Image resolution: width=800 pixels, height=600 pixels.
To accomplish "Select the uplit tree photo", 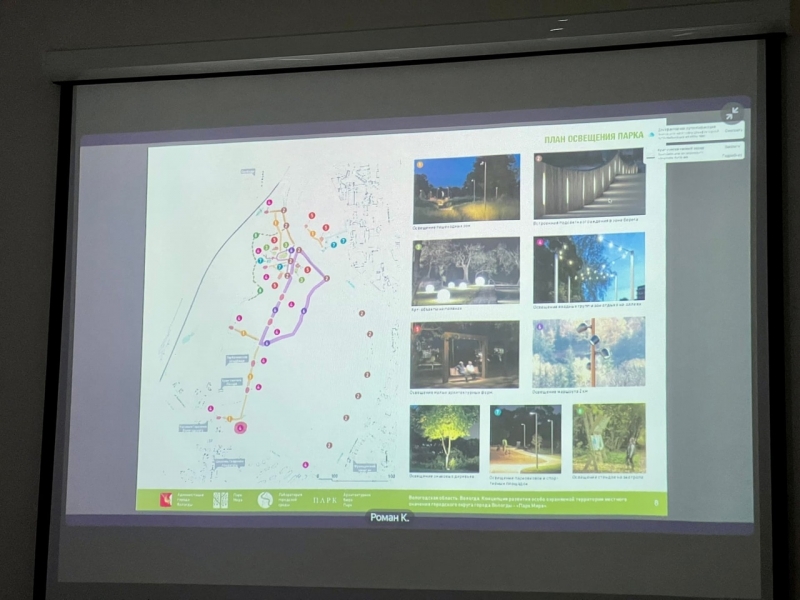I will [x=443, y=438].
